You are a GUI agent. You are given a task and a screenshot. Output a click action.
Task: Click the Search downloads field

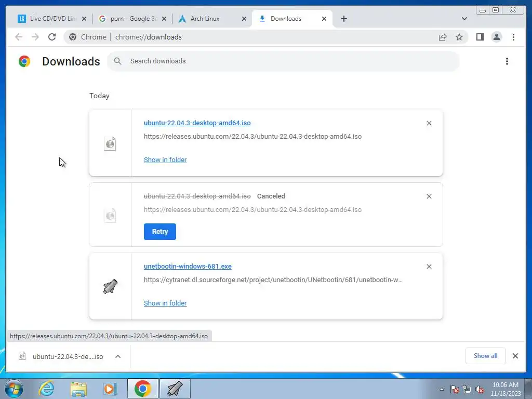(284, 61)
